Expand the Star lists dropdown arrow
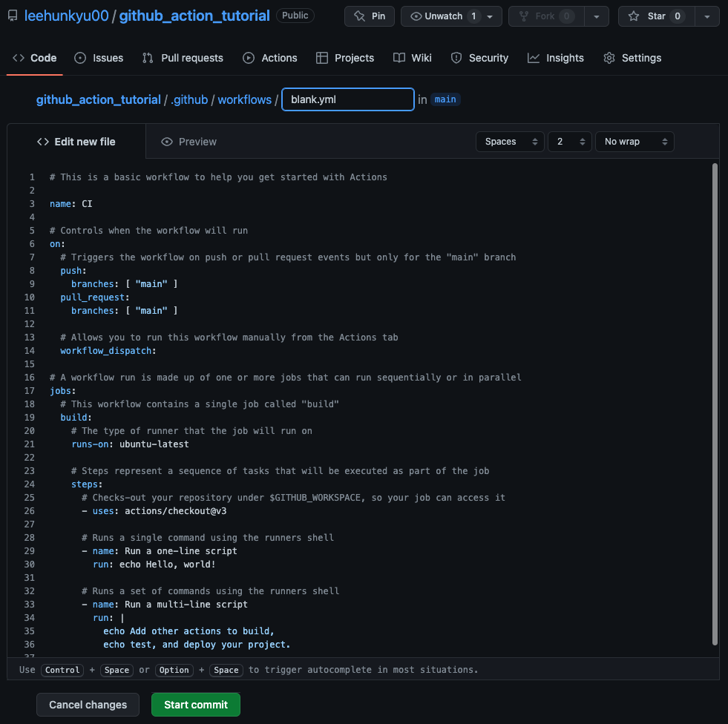 [707, 16]
